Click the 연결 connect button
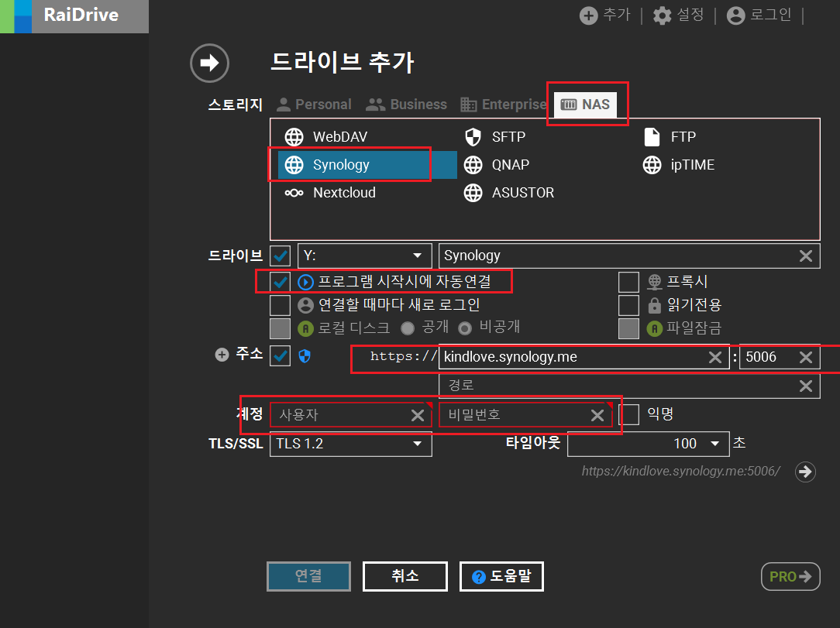Image resolution: width=840 pixels, height=628 pixels. point(308,576)
